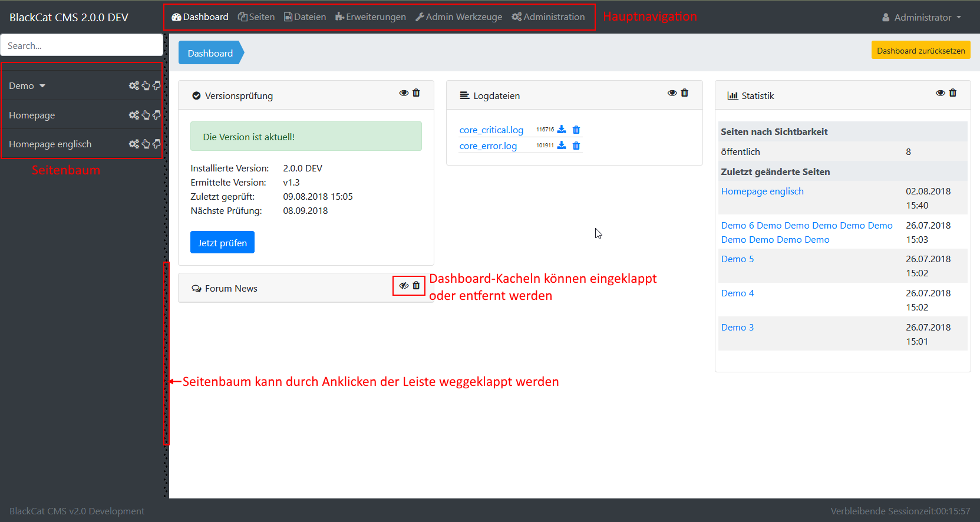Image resolution: width=980 pixels, height=522 pixels.
Task: Expand Forum News tile with crossed eye
Action: [x=404, y=286]
